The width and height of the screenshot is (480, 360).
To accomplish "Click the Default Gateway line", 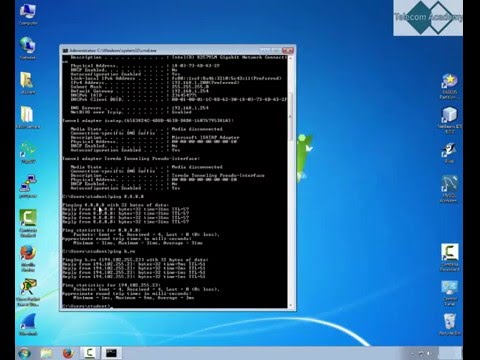I will 140,91.
